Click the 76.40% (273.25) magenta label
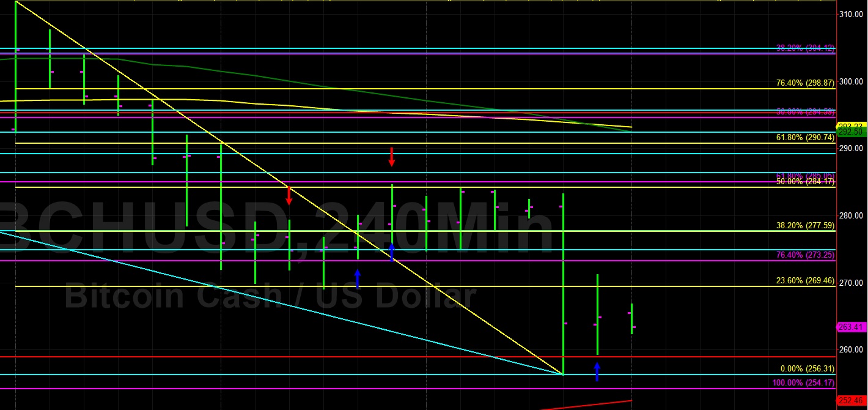Screen dimensions: 868x410 805,255
